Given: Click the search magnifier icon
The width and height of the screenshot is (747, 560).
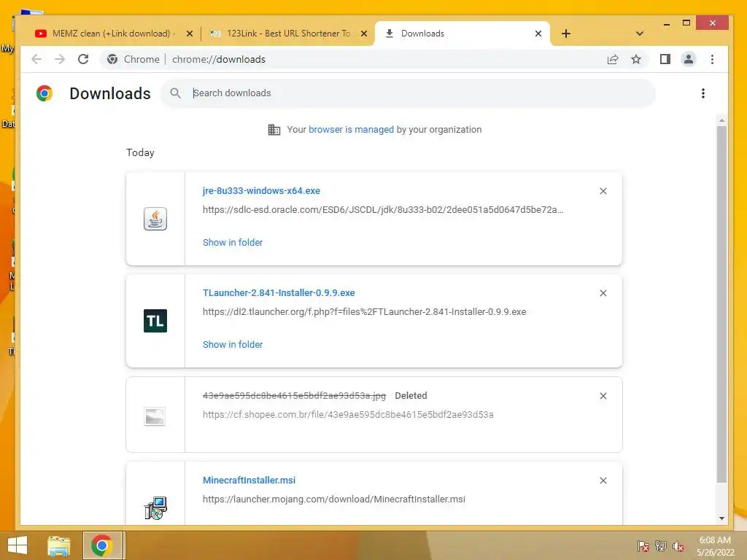Looking at the screenshot, I should 175,93.
